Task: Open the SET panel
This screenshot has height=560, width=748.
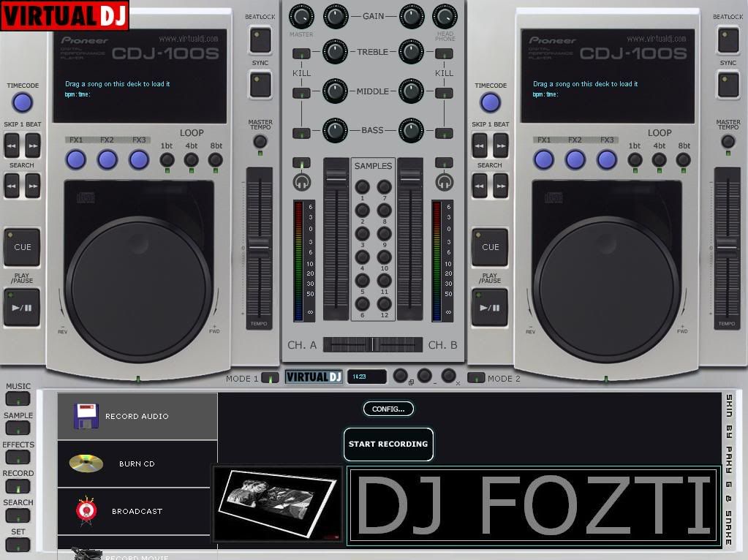Action: pyautogui.click(x=18, y=544)
